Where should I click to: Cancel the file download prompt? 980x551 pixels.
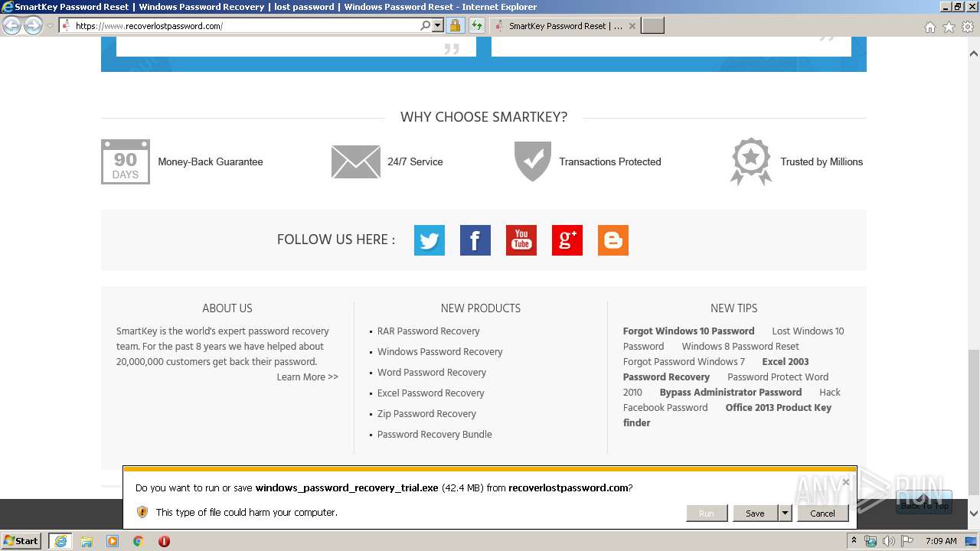[x=822, y=514]
